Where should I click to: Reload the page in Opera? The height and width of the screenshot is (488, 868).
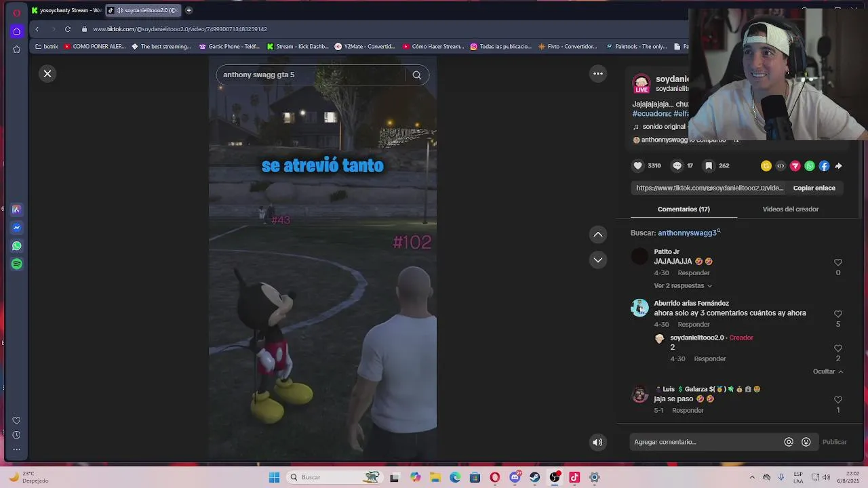point(68,29)
